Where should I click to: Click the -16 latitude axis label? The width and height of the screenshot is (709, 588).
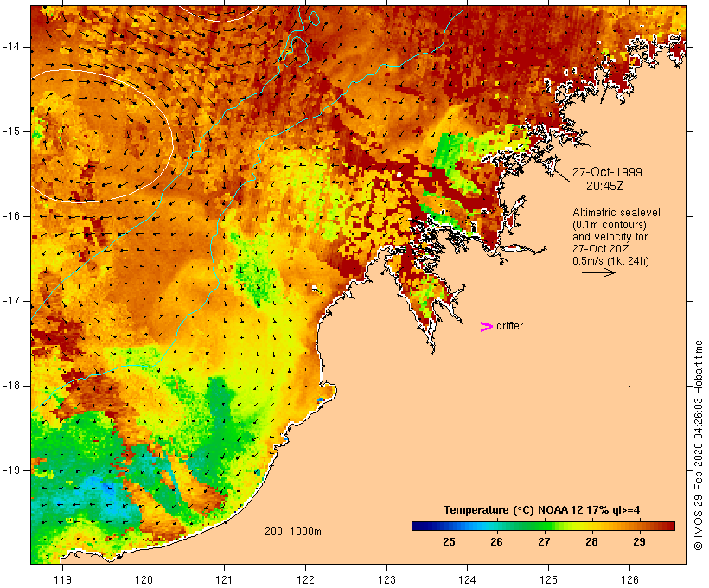(x=11, y=216)
